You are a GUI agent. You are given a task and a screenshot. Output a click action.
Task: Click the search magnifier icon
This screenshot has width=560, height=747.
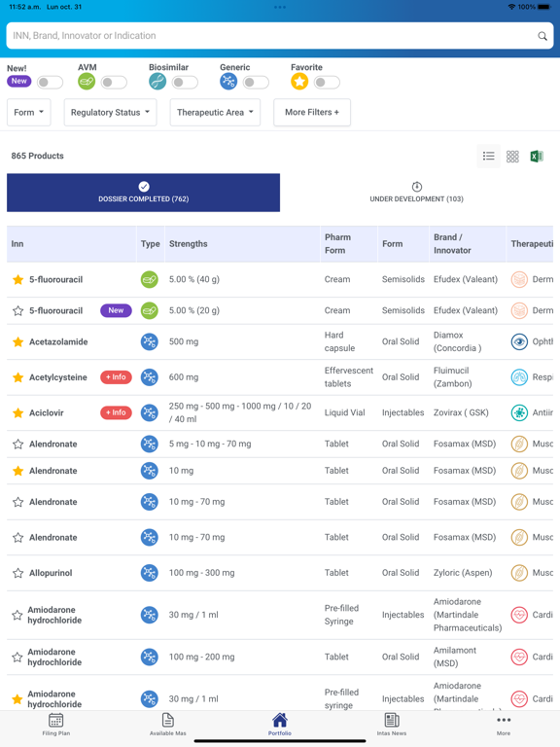pyautogui.click(x=542, y=36)
